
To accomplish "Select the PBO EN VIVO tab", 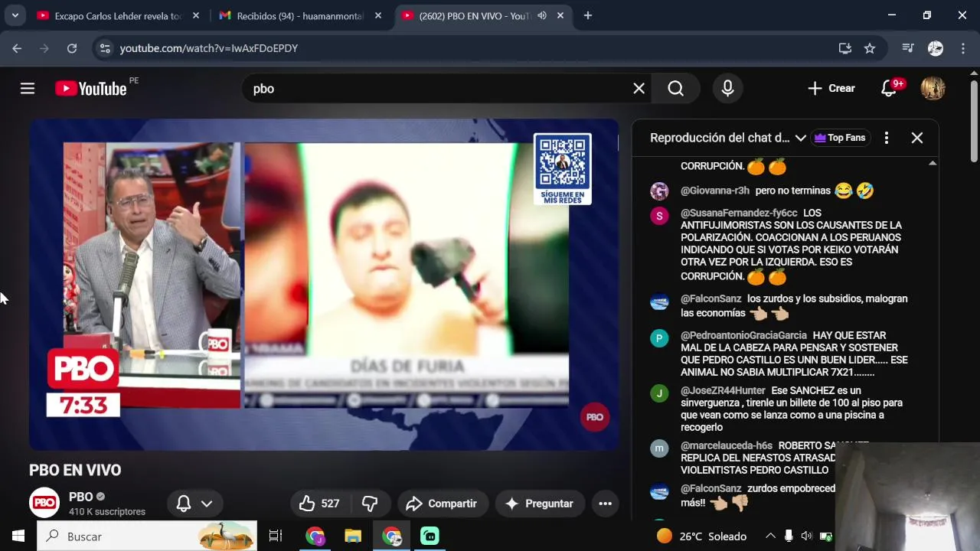I will click(475, 15).
